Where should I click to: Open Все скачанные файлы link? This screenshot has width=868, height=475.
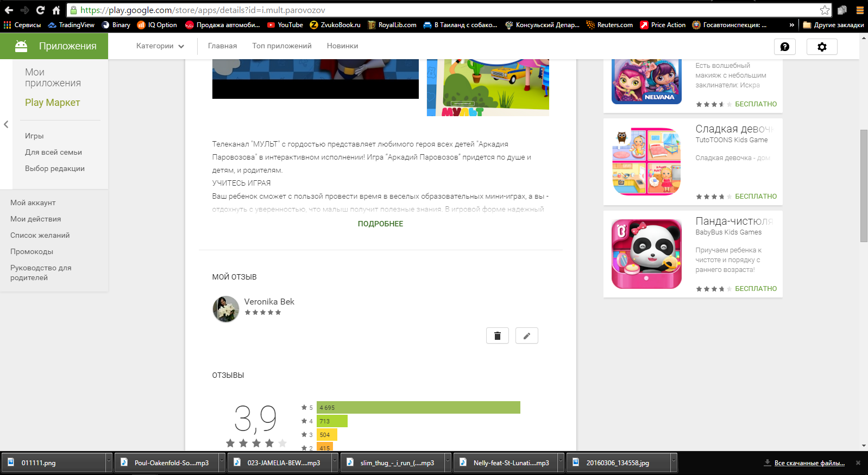(809, 463)
